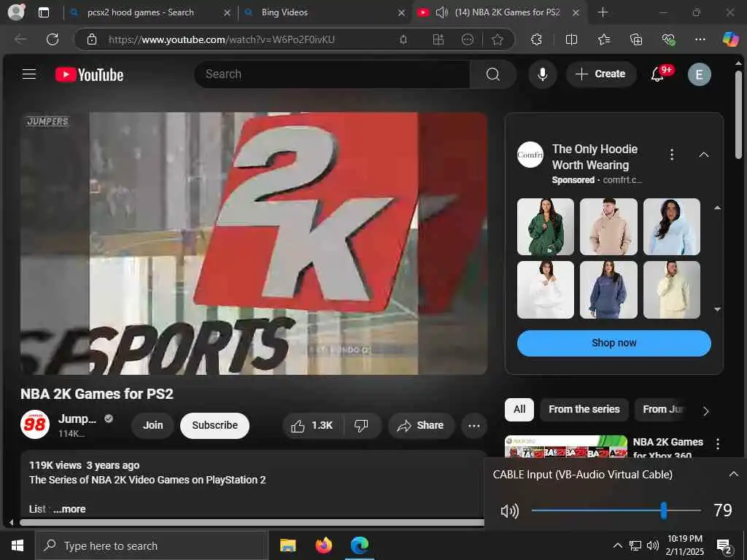Share this video
This screenshot has height=560, width=747.
pyautogui.click(x=421, y=425)
